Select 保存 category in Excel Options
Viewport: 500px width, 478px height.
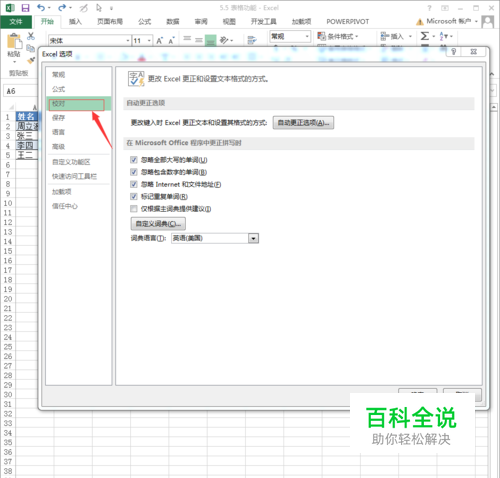79,118
